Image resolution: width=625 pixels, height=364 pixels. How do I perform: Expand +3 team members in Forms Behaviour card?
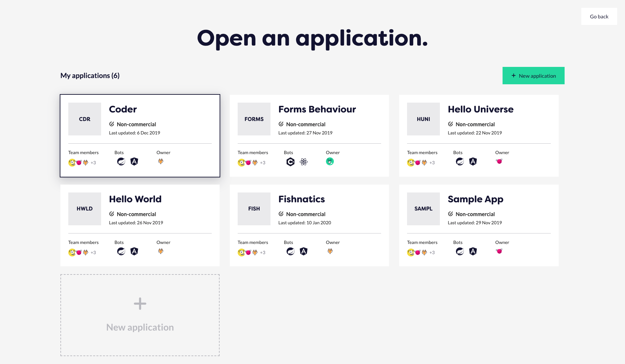click(263, 163)
